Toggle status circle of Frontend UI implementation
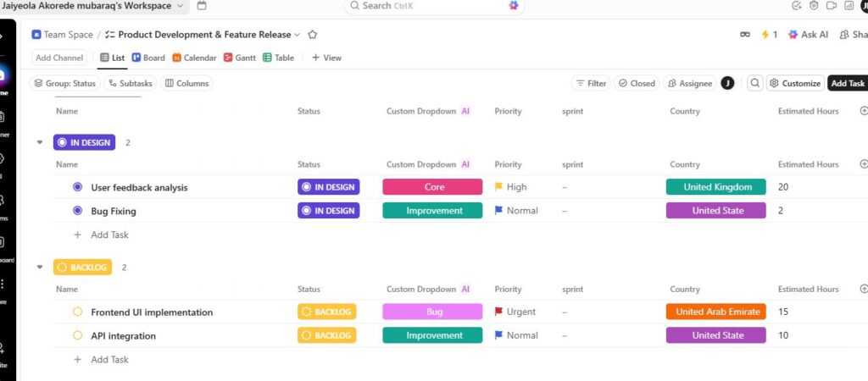868x381 pixels. tap(77, 312)
